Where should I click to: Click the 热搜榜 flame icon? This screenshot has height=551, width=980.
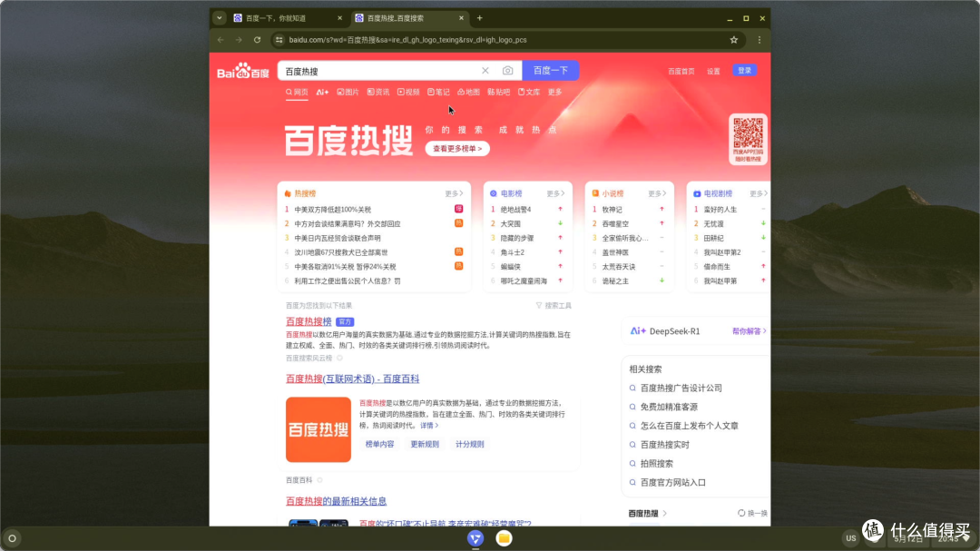(x=289, y=194)
